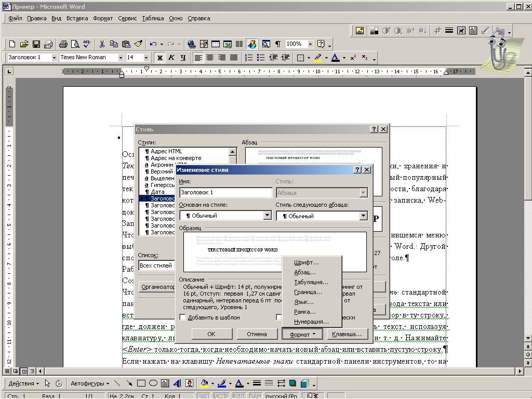This screenshot has width=532, height=399.
Task: Open an existing file with folder icon
Action: point(24,44)
